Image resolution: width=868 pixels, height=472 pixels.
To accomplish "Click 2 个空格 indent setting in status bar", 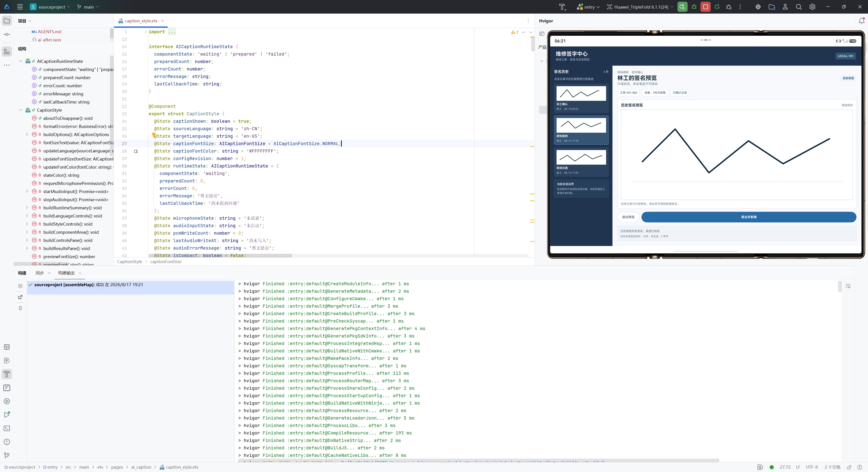I will tap(832, 467).
